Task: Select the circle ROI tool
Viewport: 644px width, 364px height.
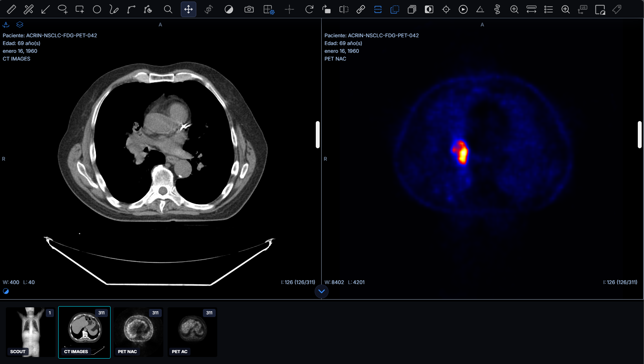Action: 97,9
